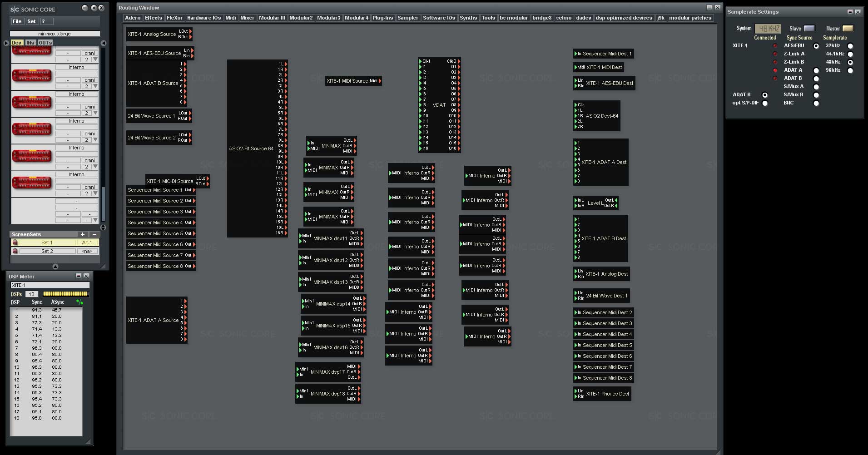868x455 pixels.
Task: Click the Lin port of 24 Bit Wave Dest 1
Action: tap(575, 293)
